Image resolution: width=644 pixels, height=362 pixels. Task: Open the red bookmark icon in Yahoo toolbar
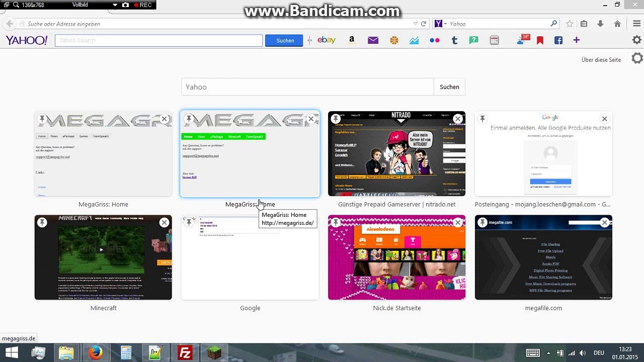(540, 40)
